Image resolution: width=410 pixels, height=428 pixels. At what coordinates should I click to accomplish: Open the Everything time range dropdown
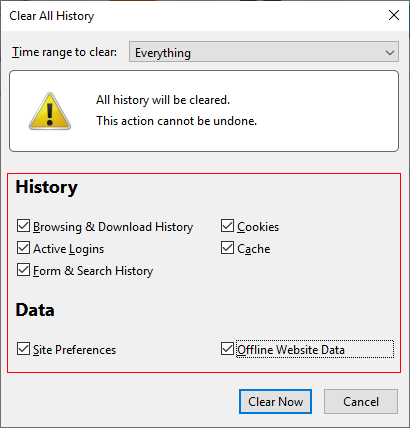coord(264,52)
